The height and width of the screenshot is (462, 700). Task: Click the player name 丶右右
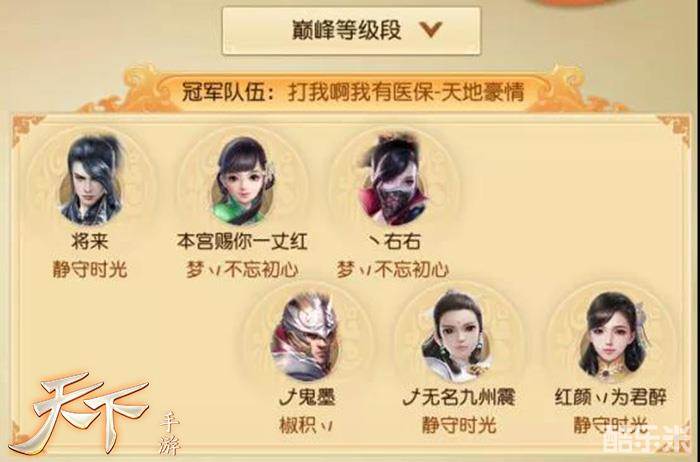tap(394, 241)
